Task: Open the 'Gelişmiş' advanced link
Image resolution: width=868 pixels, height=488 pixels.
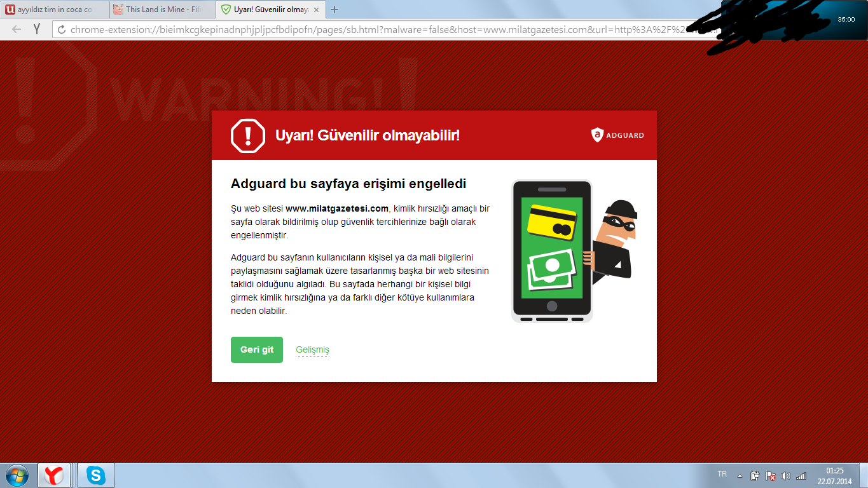Action: [x=312, y=350]
